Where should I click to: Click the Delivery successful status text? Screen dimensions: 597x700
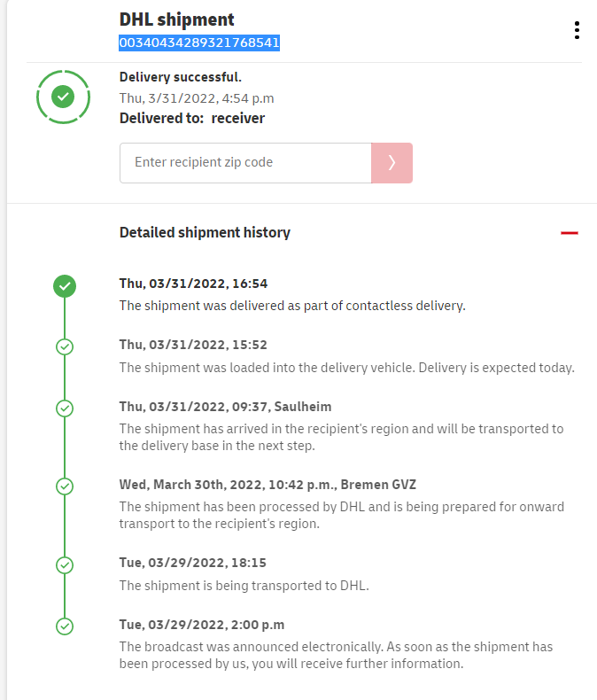pos(181,77)
